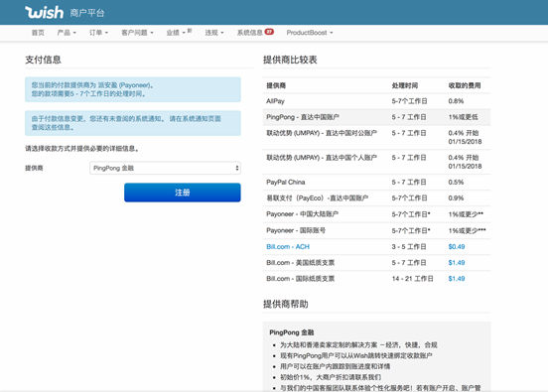Expand the 违规 menu
The width and height of the screenshot is (548, 392).
214,33
